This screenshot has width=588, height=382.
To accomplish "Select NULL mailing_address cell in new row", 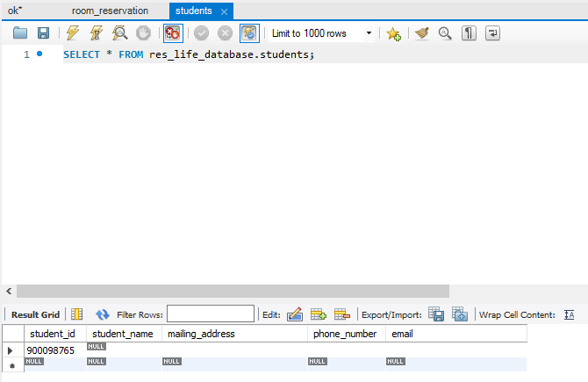I will tap(234, 364).
